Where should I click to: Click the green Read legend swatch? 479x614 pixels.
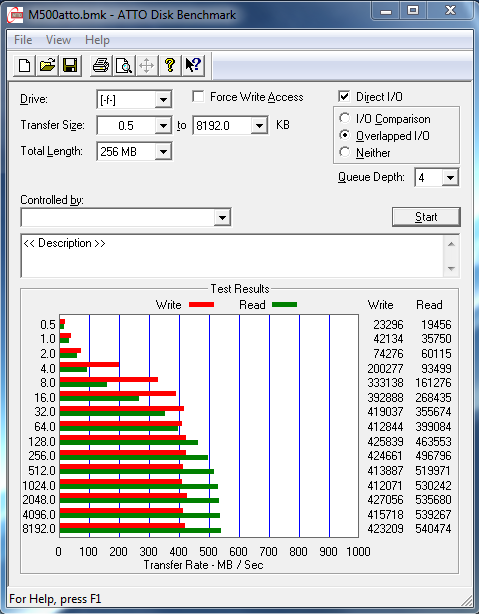(x=284, y=305)
